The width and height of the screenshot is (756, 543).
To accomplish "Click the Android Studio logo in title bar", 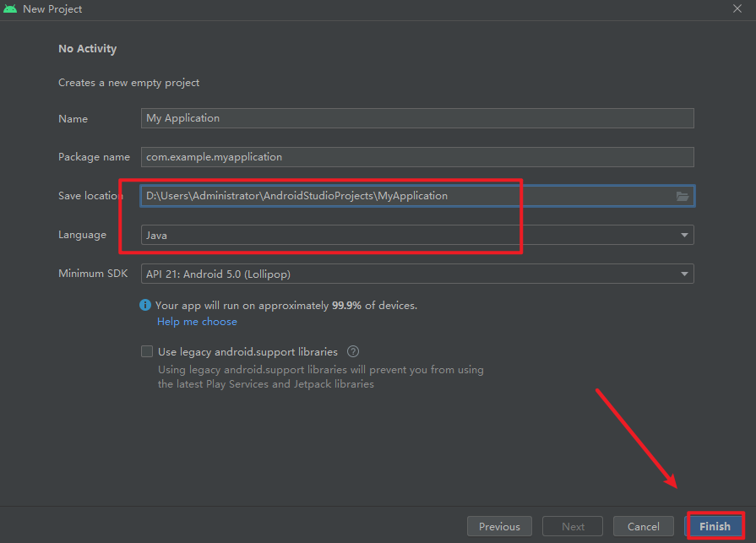I will (10, 9).
